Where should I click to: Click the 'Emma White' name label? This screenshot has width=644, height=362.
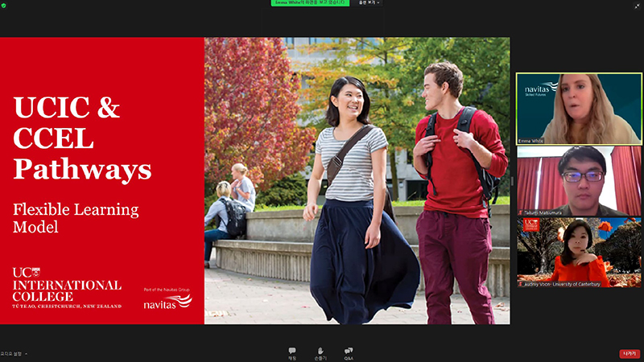(530, 141)
